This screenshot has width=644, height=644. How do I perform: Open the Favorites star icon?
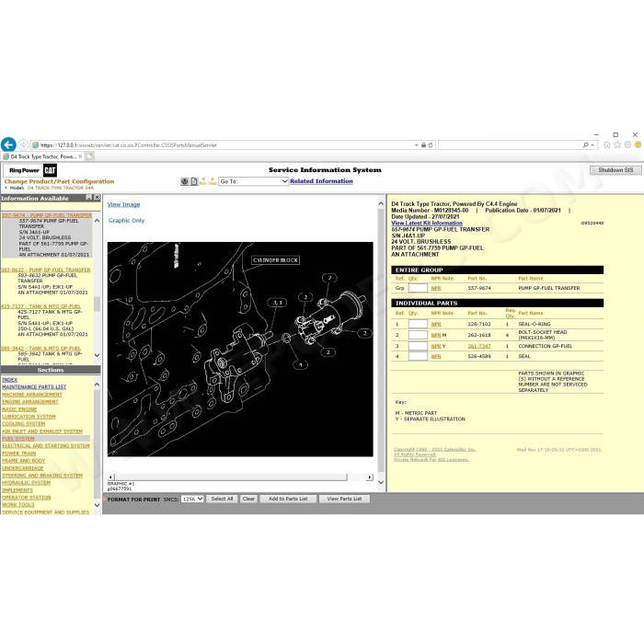(617, 144)
